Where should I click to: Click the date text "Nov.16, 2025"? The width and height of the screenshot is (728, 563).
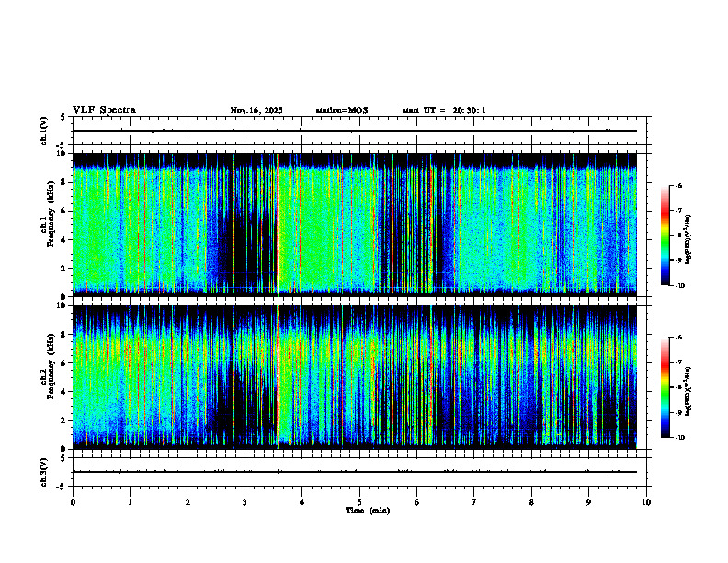click(x=256, y=110)
